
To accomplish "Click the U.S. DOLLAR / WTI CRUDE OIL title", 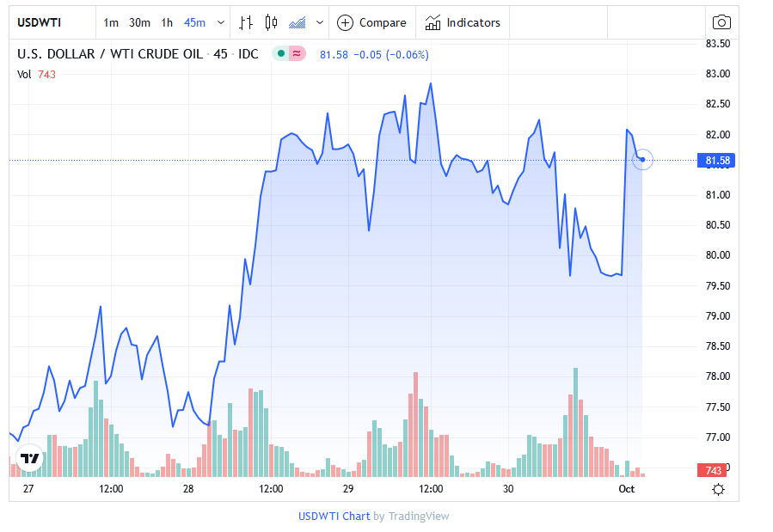I will coord(110,54).
